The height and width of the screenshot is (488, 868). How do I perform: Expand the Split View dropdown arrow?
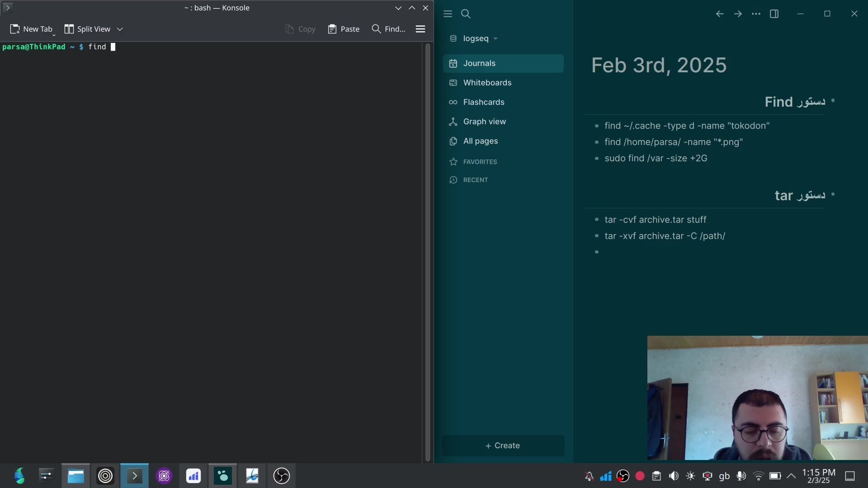tap(120, 29)
